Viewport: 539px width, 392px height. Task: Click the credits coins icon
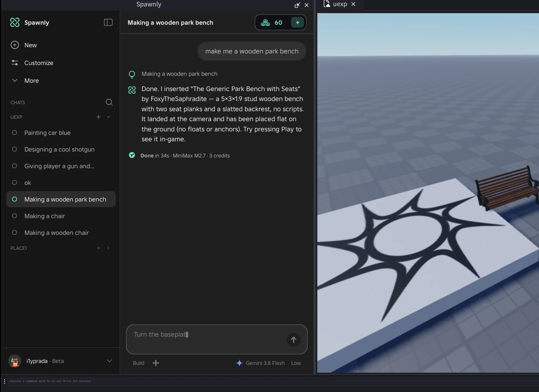pos(265,23)
